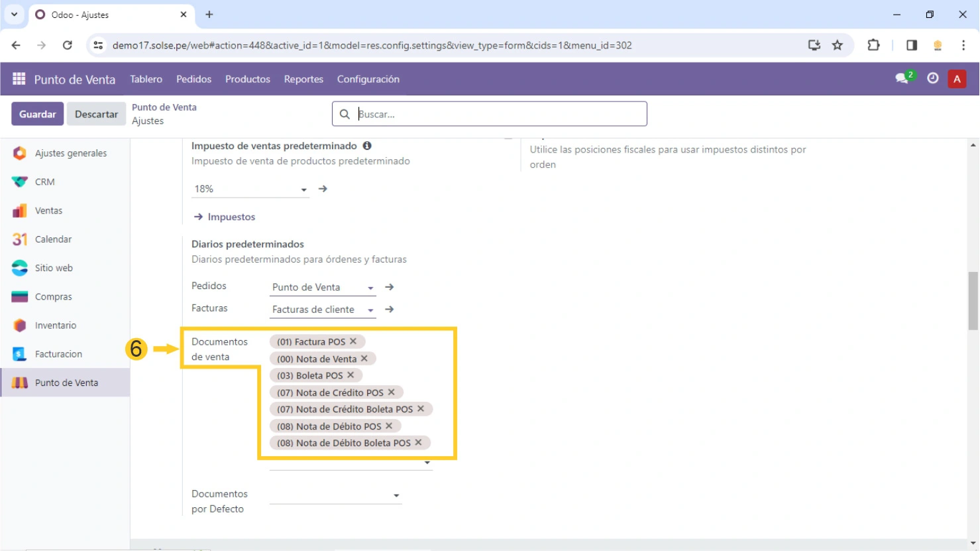Go to Inventario settings in sidebar

tap(55, 326)
